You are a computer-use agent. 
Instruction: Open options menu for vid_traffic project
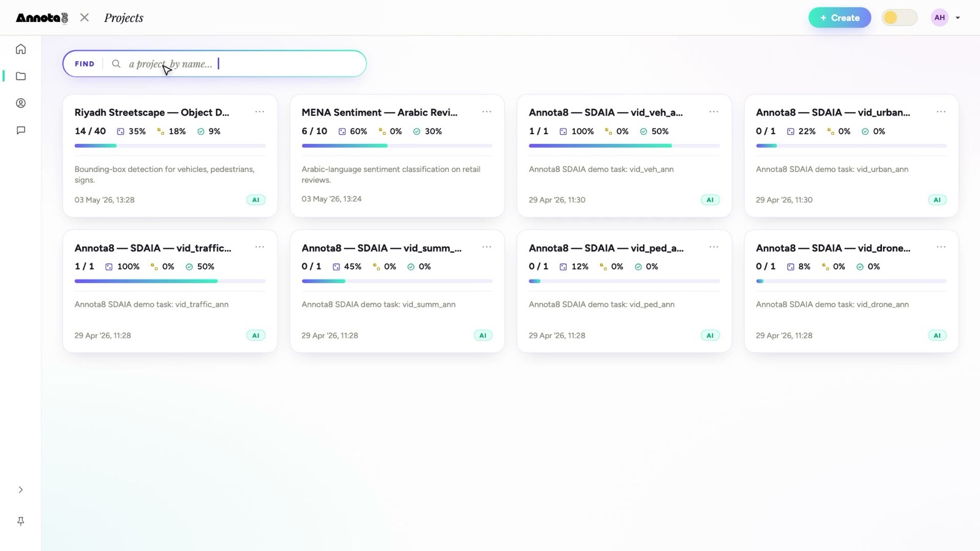(260, 247)
